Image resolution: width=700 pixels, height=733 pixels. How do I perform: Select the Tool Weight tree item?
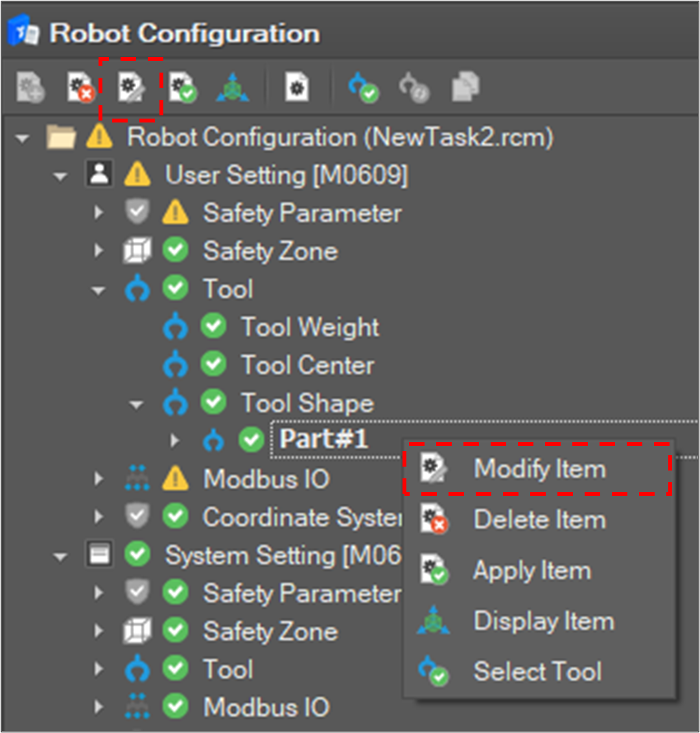(x=310, y=327)
